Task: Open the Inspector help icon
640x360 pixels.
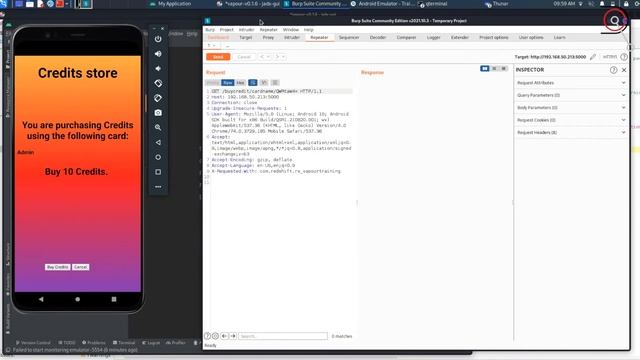Action: click(x=613, y=70)
